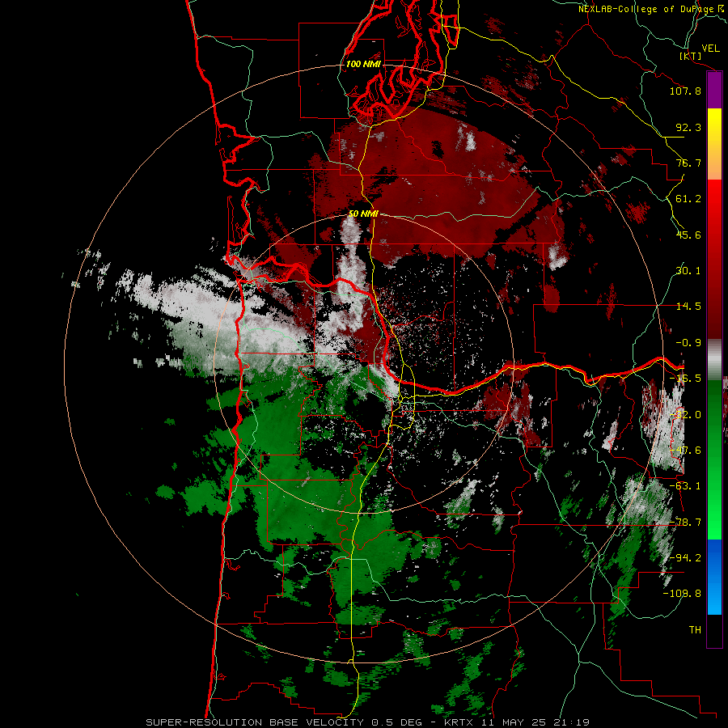This screenshot has width=728, height=728.
Task: Click the -94.2 value on velocity scale
Action: pyautogui.click(x=685, y=557)
